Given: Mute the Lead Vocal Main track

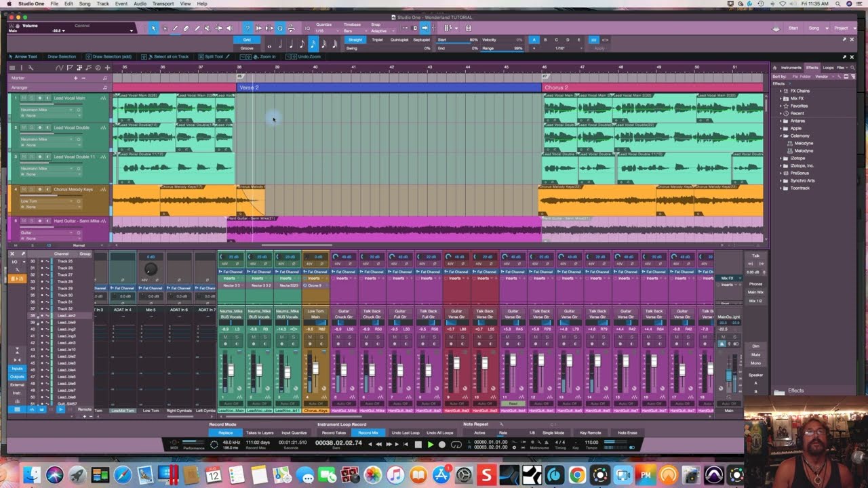Looking at the screenshot, I should [24, 98].
